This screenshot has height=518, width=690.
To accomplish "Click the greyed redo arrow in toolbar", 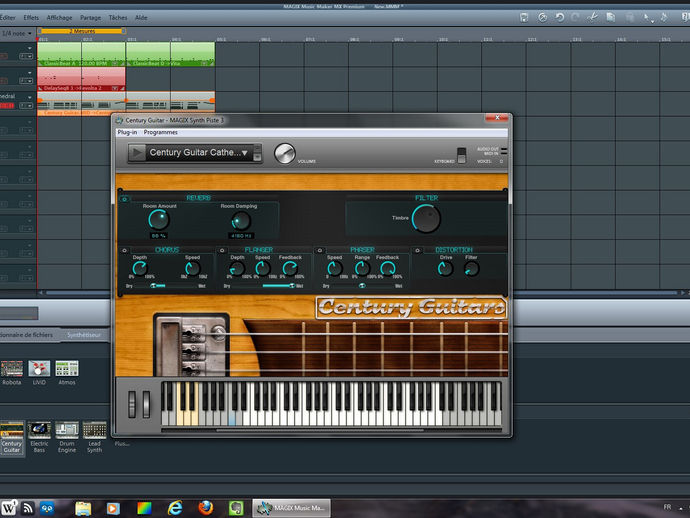I will (x=575, y=18).
